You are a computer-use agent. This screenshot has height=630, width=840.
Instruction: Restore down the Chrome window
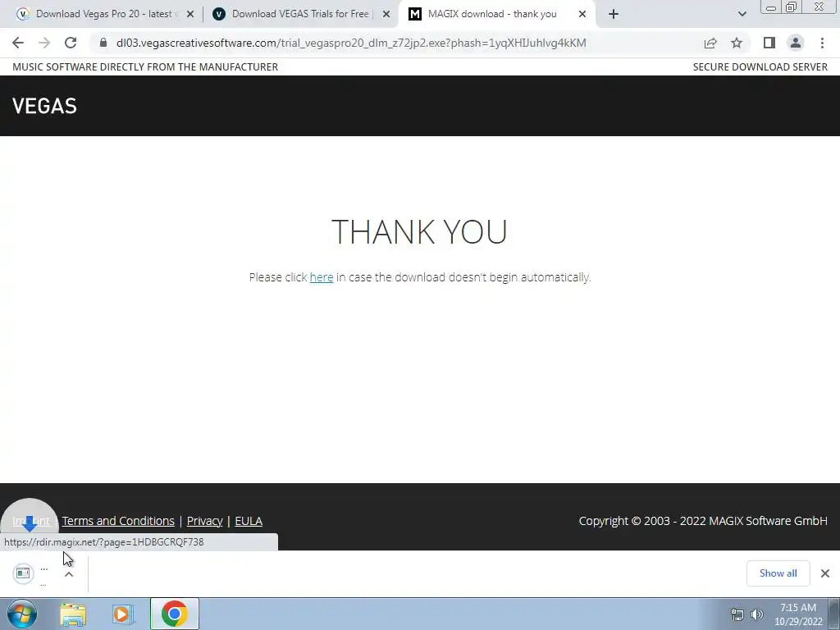(x=792, y=7)
